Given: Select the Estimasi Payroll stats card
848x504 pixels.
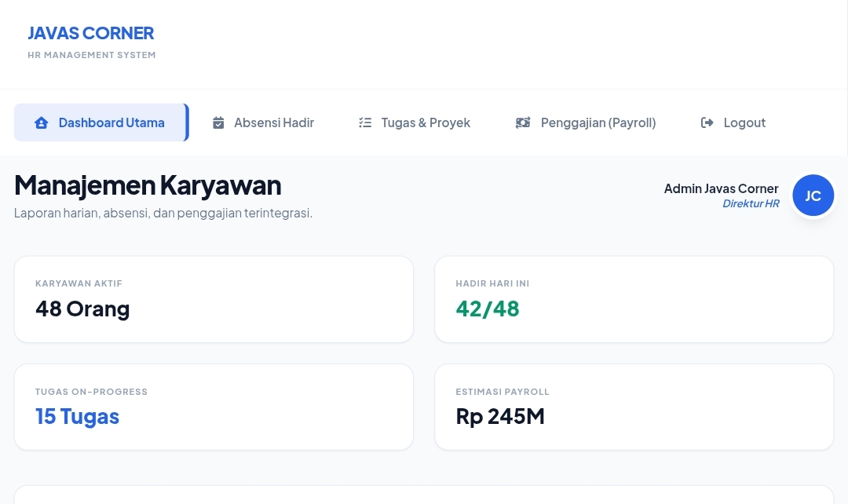Looking at the screenshot, I should pos(634,407).
